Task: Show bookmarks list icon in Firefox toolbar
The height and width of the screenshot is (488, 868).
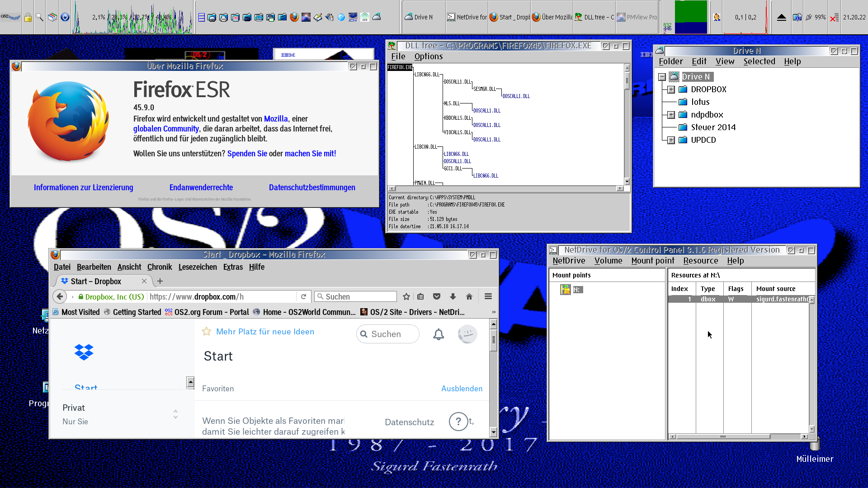Action: tap(420, 296)
